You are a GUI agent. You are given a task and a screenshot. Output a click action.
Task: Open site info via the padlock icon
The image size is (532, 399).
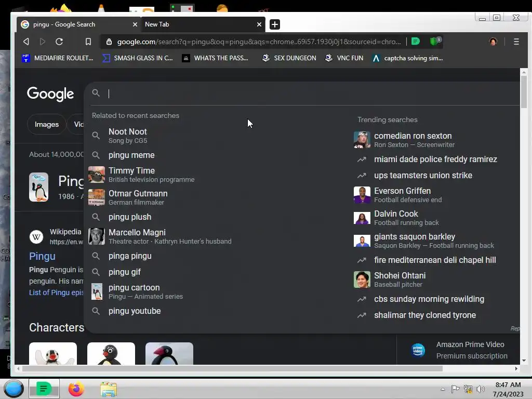109,42
